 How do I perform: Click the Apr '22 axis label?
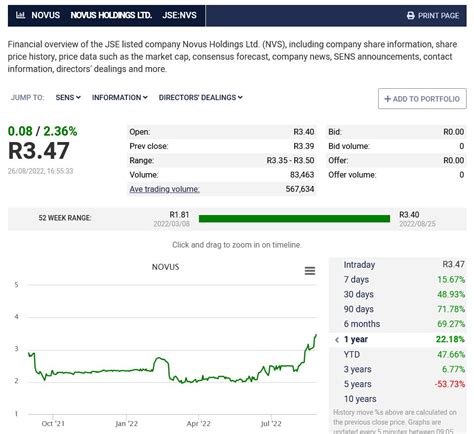(199, 424)
